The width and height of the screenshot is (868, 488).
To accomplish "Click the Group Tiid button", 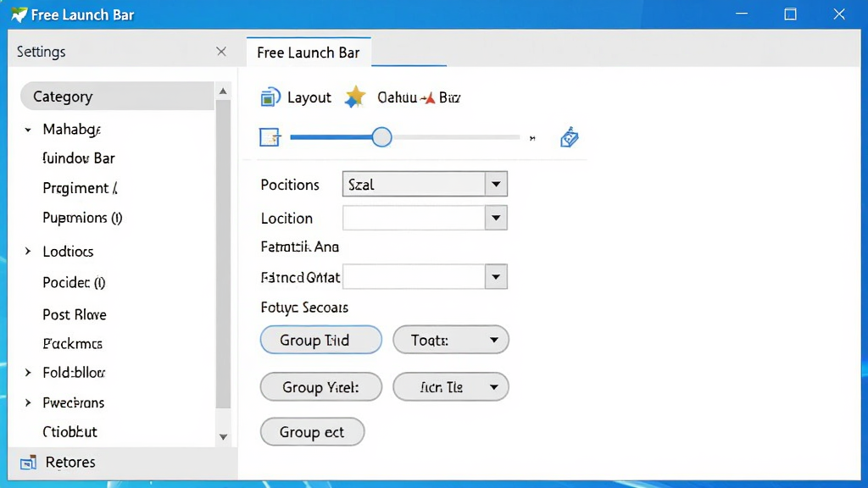I will coord(321,340).
